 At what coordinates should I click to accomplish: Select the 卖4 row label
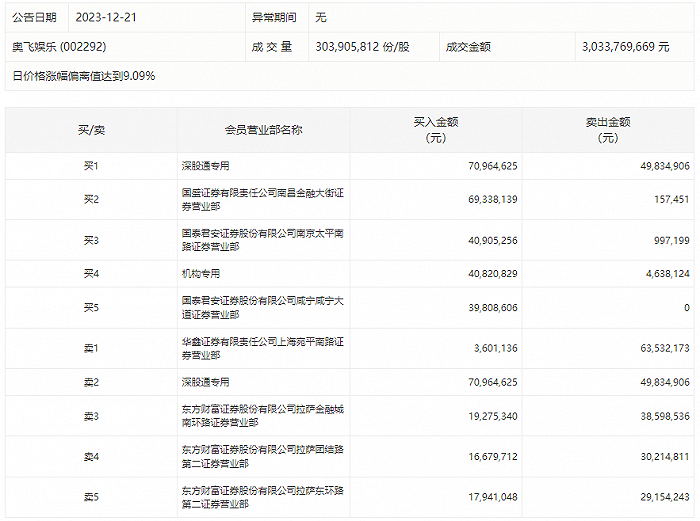92,457
